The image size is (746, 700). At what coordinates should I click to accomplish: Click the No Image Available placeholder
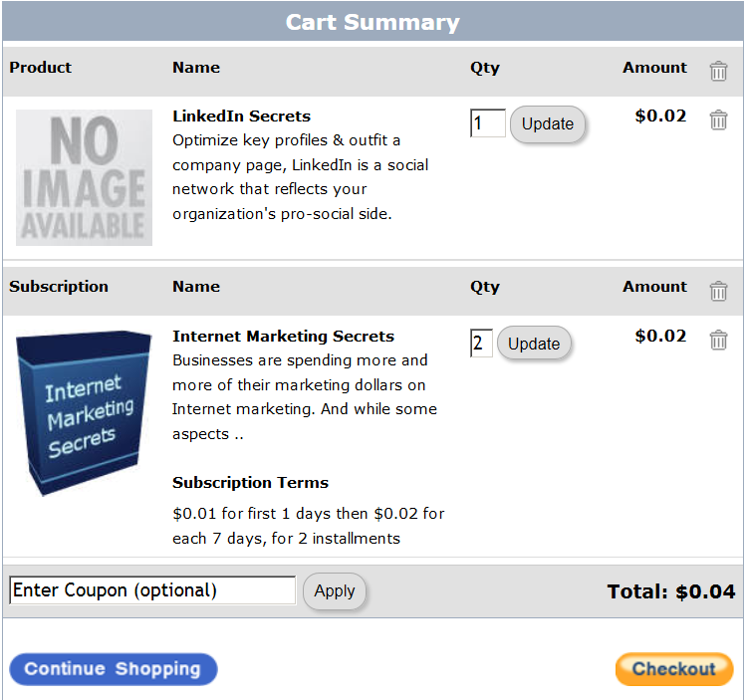click(84, 177)
